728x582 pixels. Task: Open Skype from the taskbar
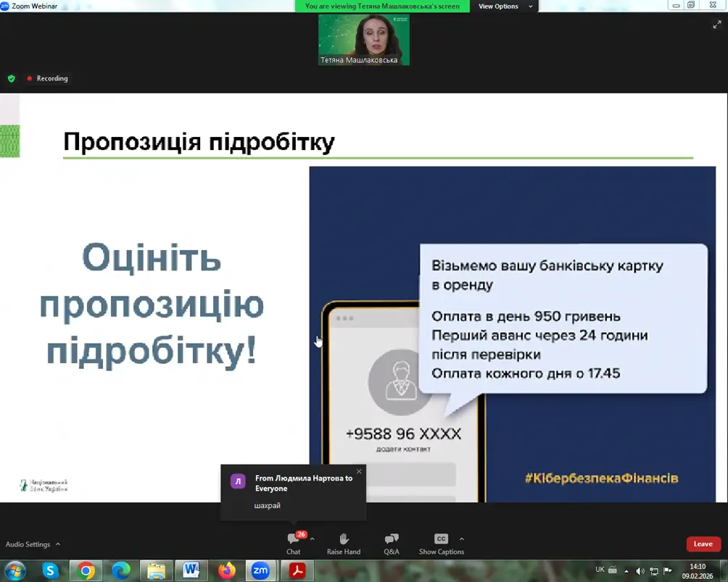click(x=50, y=570)
